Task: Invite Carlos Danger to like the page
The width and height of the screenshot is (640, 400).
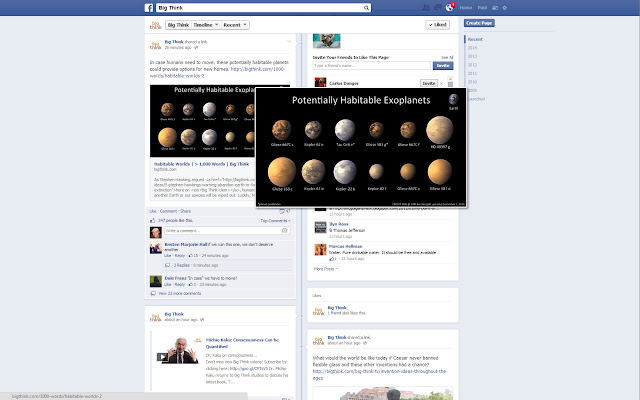Action: [429, 83]
